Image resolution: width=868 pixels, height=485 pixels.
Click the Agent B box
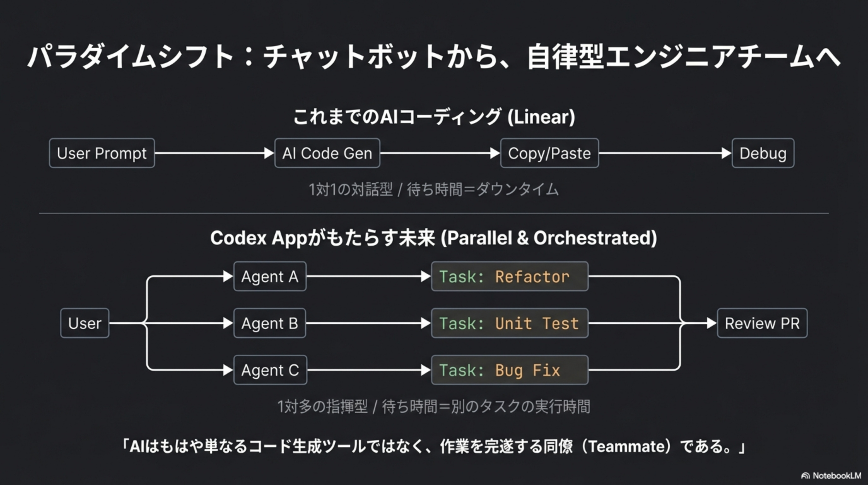(x=270, y=323)
